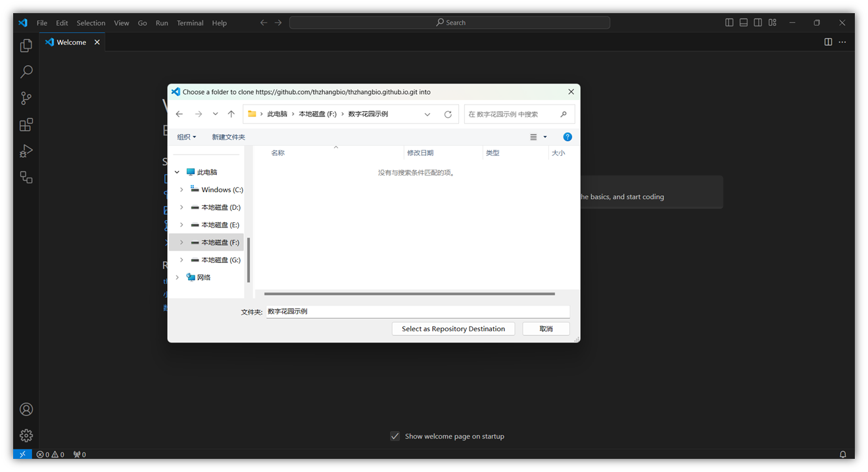Click Select as Repository Destination button
The image size is (868, 472).
pos(454,329)
